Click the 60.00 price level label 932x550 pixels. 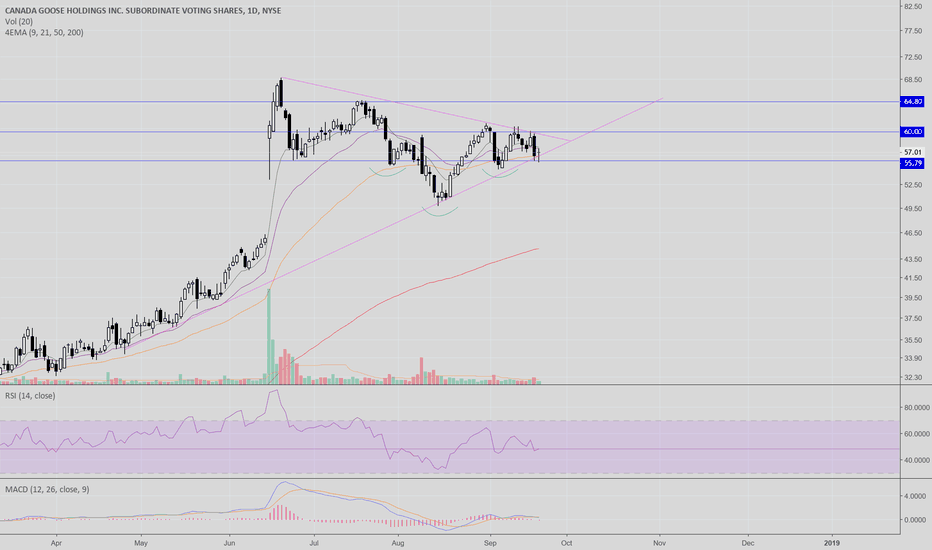912,131
